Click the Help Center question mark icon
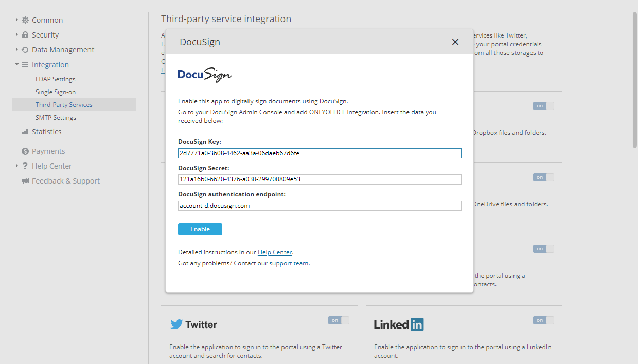Image resolution: width=638 pixels, height=364 pixels. [x=25, y=166]
